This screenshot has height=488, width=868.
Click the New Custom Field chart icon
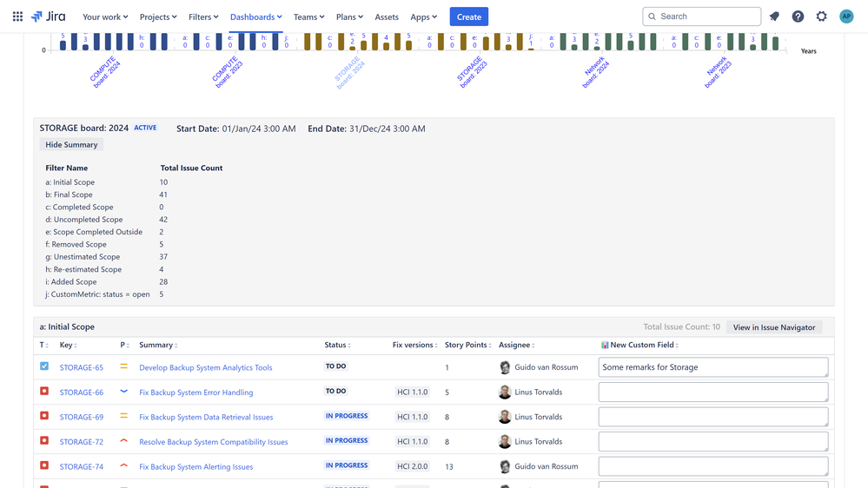[x=605, y=346]
